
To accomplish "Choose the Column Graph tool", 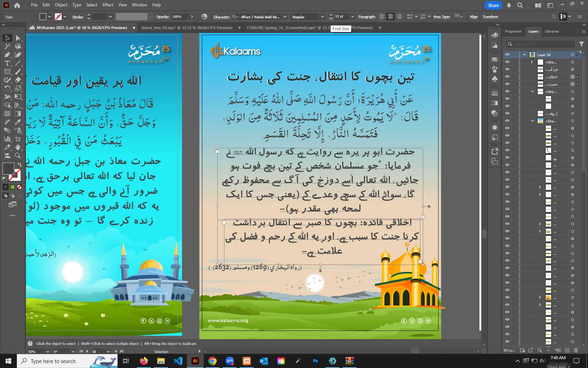I will point(7,139).
